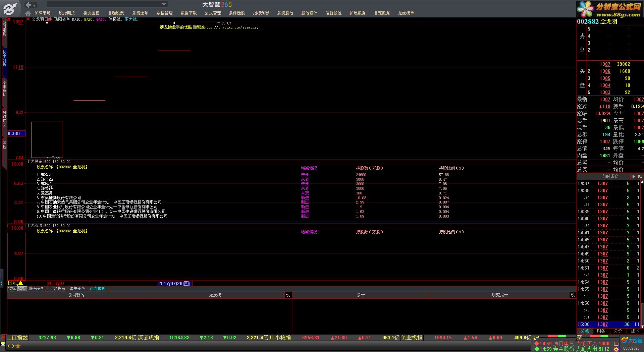
Task: Open the 股指期货 menu
Action: pyautogui.click(x=67, y=13)
